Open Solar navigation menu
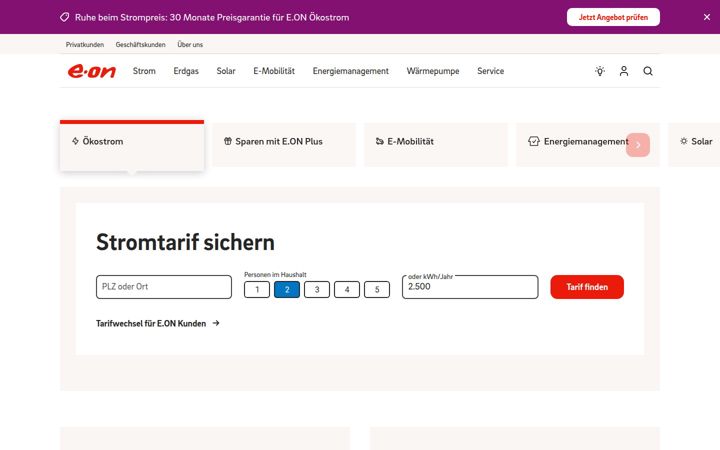This screenshot has height=450, width=720. point(226,71)
